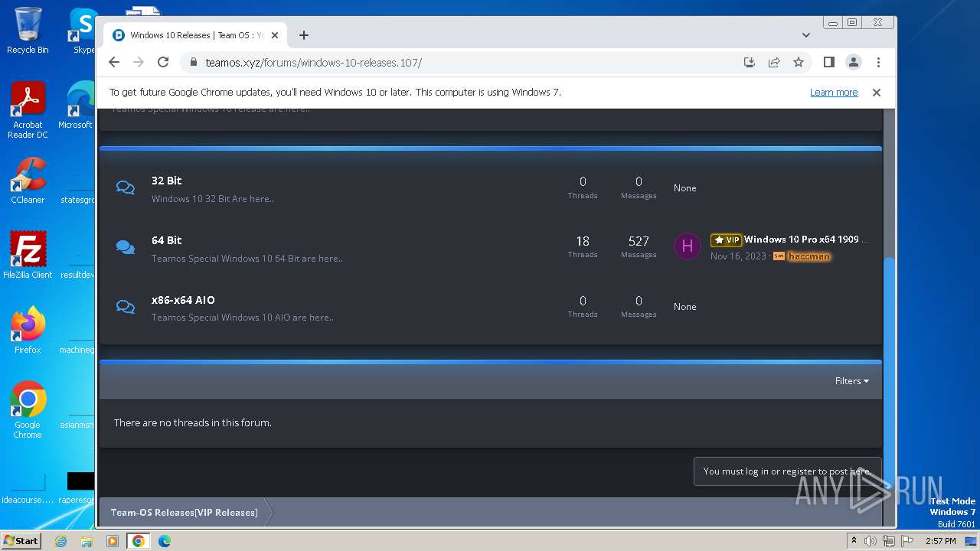Screen dimensions: 980x551
Task: Reload the page with the refresh icon
Action: point(163,63)
